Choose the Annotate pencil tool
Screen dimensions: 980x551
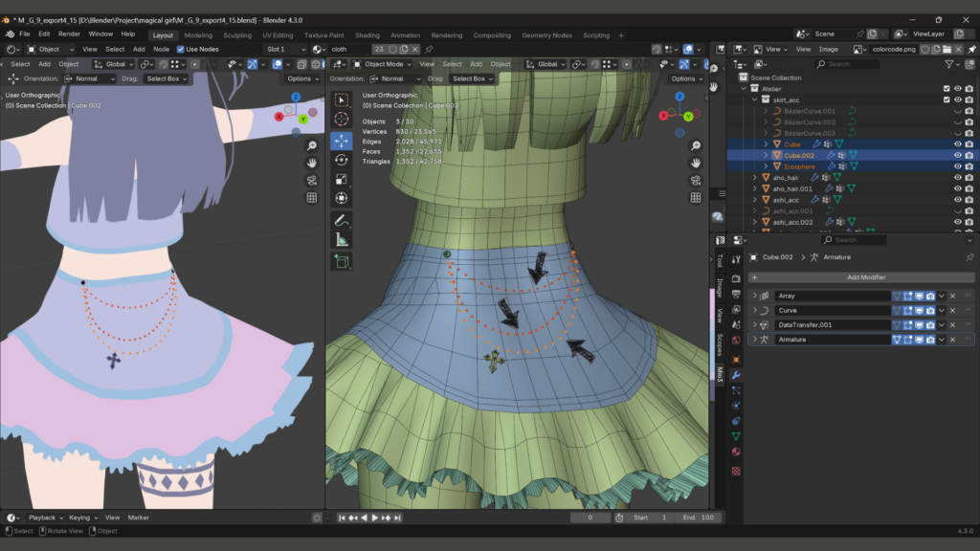click(342, 221)
